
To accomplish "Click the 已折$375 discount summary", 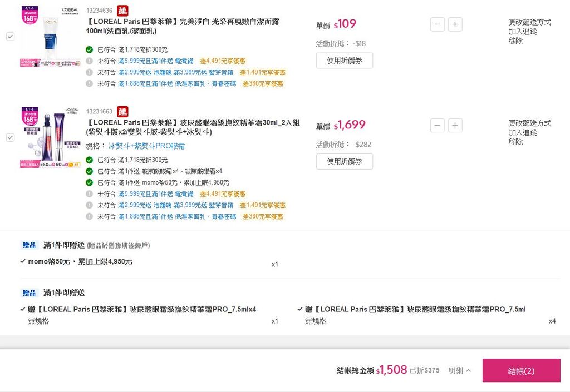I will pyautogui.click(x=424, y=370).
